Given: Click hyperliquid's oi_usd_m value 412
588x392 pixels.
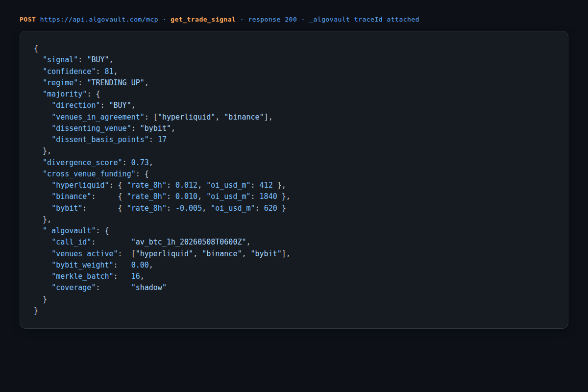Looking at the screenshot, I should (267, 185).
